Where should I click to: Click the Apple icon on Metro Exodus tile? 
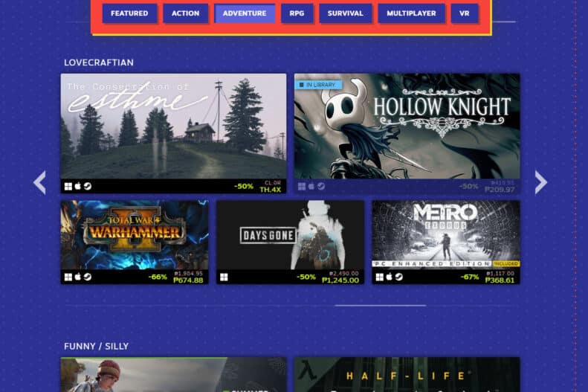[389, 277]
